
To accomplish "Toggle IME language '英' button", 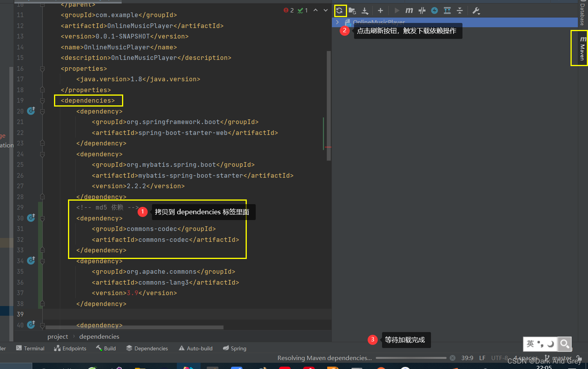I will click(530, 344).
